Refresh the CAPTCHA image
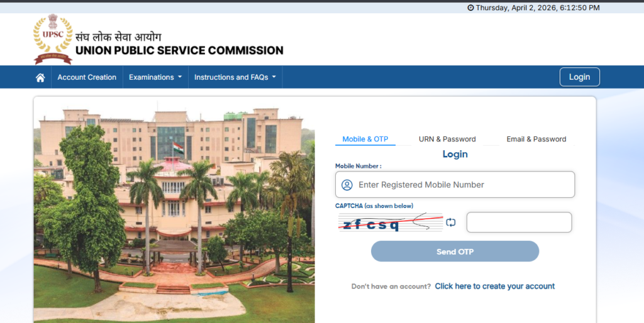The height and width of the screenshot is (323, 644). point(450,222)
